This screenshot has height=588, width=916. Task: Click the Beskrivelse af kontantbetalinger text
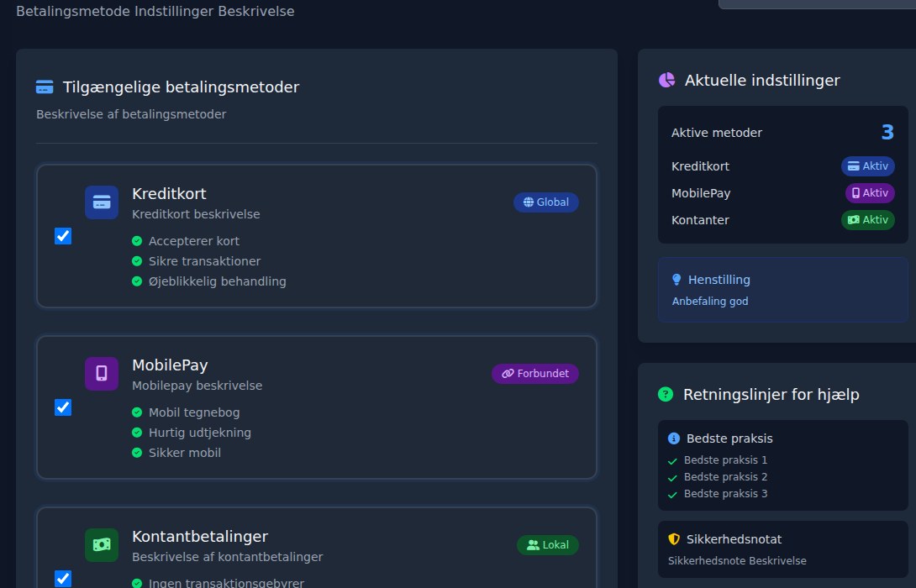point(228,557)
